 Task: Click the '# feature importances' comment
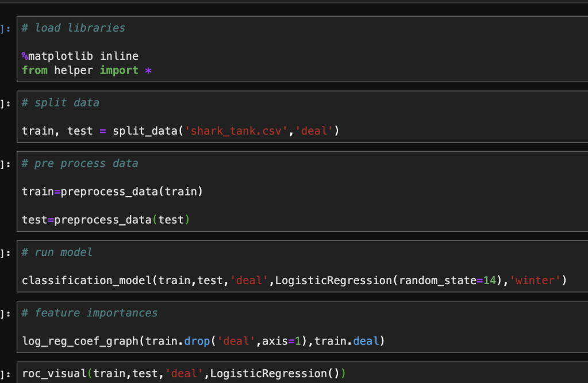pos(90,313)
